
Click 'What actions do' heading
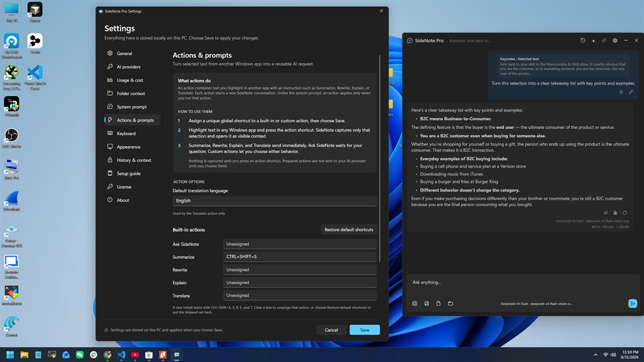[194, 81]
